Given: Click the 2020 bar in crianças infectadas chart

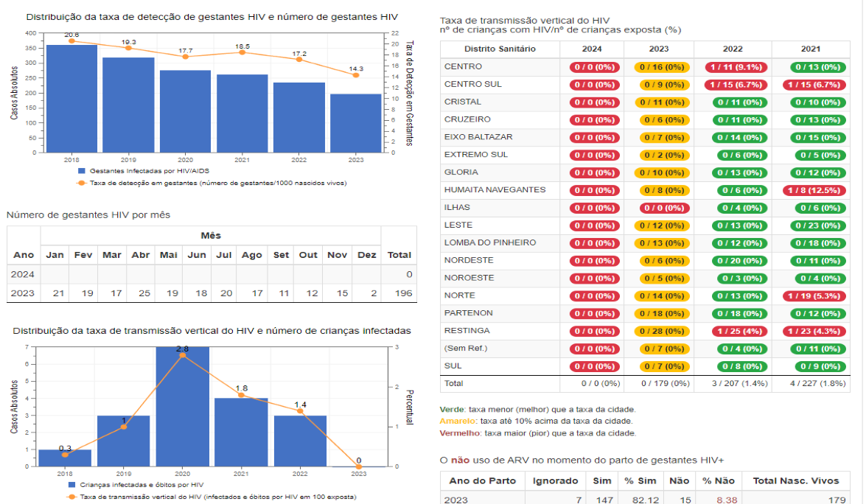Looking at the screenshot, I should (x=182, y=407).
